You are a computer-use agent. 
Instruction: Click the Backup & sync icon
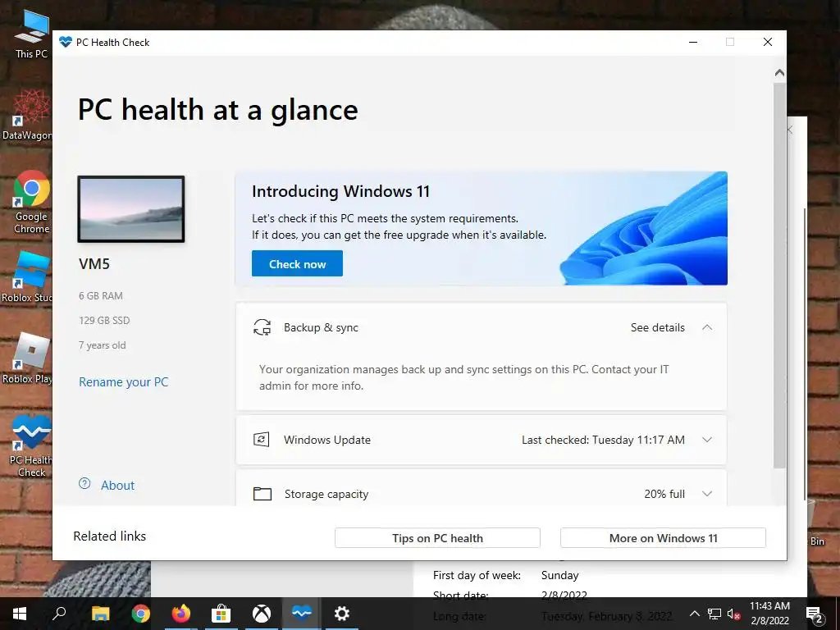tap(262, 327)
